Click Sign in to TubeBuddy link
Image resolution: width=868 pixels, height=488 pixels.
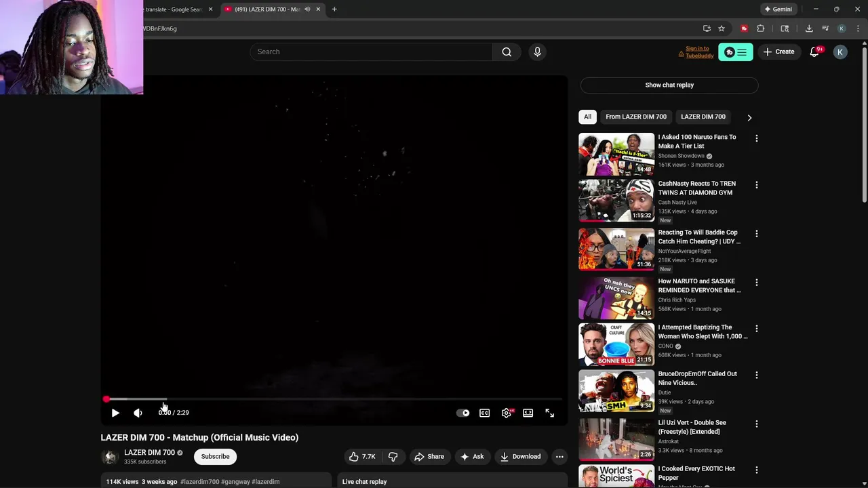tap(699, 52)
